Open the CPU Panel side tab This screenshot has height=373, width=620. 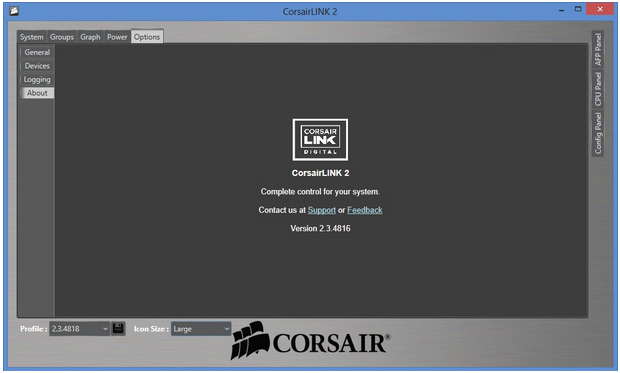coord(598,89)
